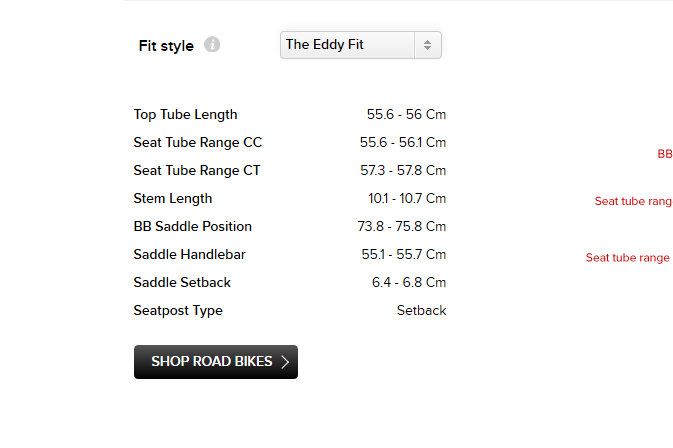
Task: Select the Seat Tube Range CT label
Action: tap(196, 171)
